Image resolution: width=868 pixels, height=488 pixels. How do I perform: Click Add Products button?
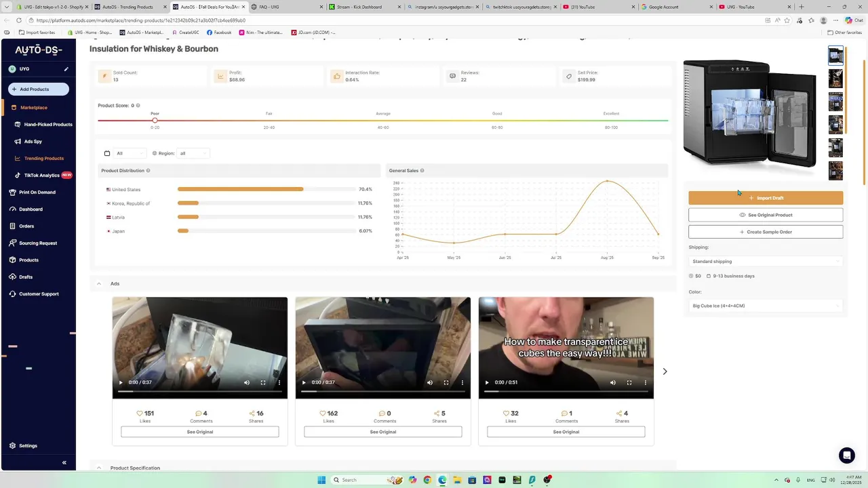[39, 89]
